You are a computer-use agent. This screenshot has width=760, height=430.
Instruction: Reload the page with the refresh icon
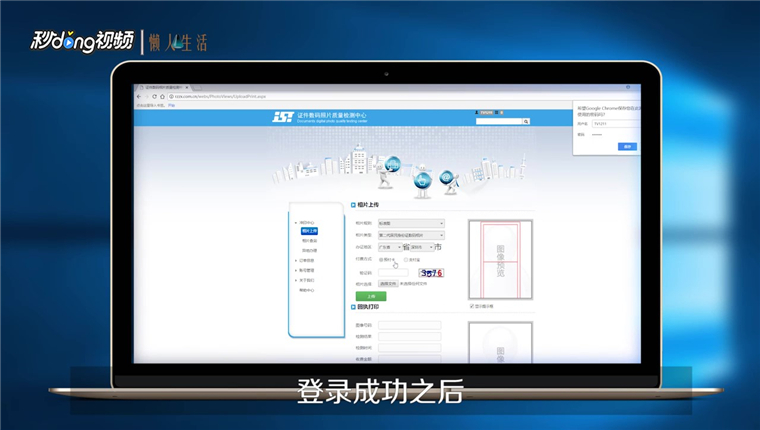[155, 96]
